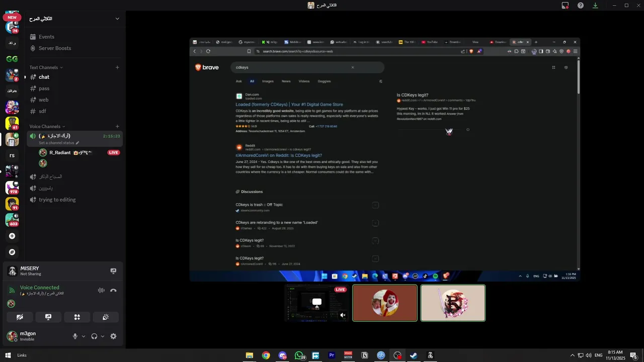
Task: Open microphone input options arrow
Action: point(84,336)
